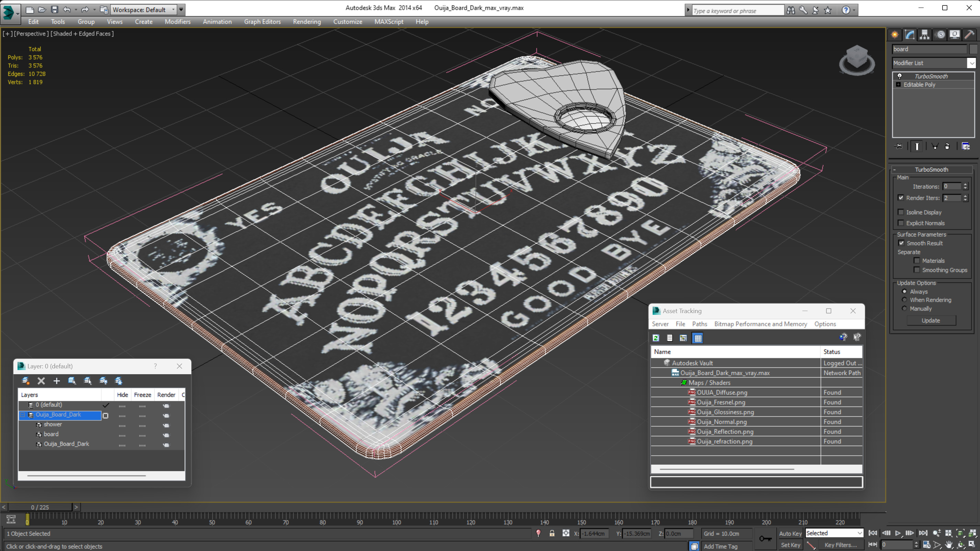This screenshot has height=551, width=980.
Task: Expand Editable Poly sub-objects
Action: [898, 84]
